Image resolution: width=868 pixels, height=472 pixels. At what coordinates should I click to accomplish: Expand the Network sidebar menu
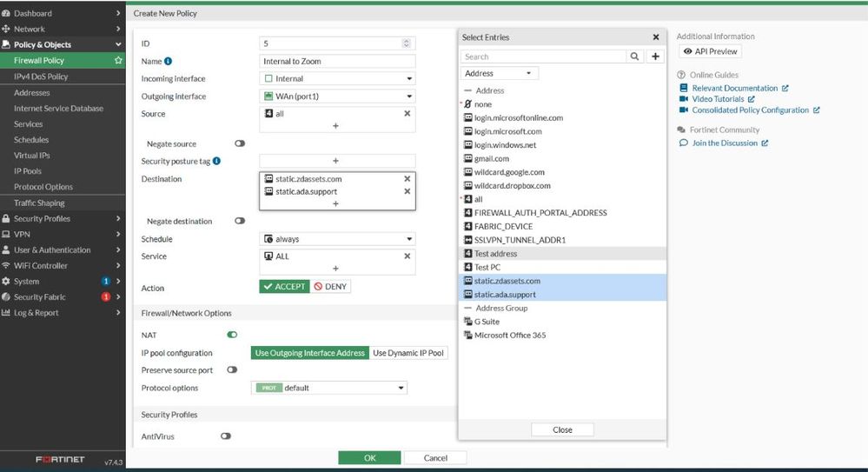coord(118,29)
